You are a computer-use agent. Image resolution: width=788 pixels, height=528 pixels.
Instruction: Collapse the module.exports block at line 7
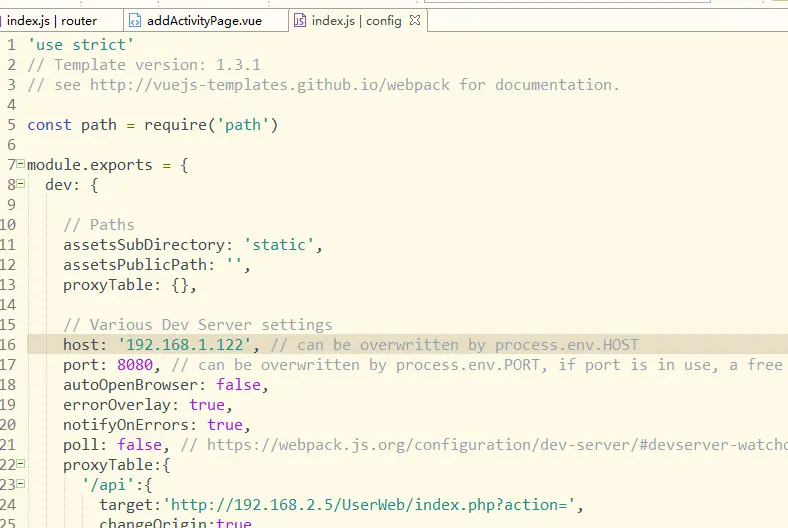21,164
